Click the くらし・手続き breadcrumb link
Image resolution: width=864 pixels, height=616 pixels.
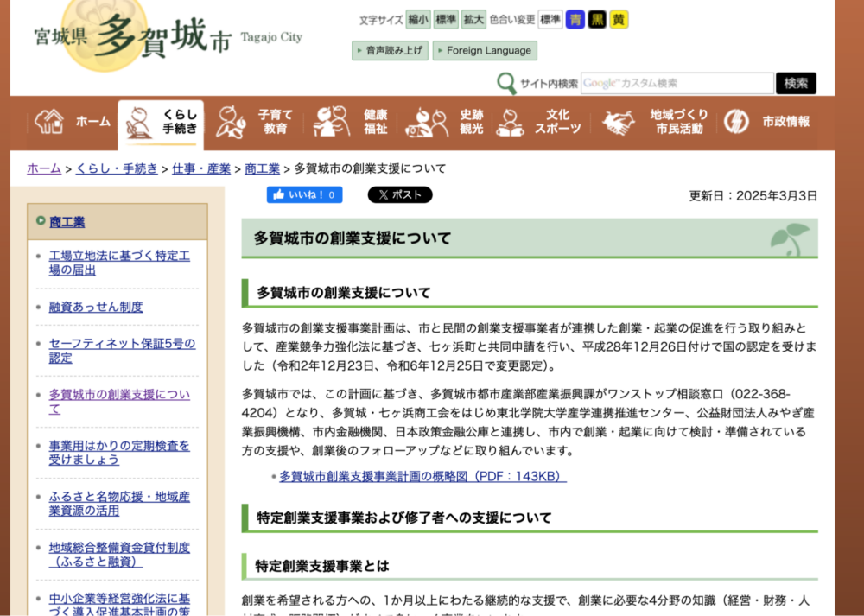(x=117, y=168)
